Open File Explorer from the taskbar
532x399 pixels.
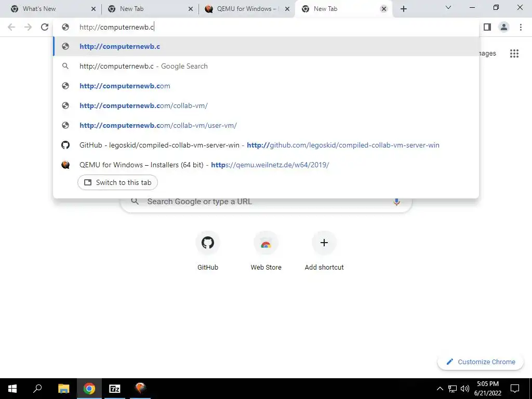(x=63, y=389)
